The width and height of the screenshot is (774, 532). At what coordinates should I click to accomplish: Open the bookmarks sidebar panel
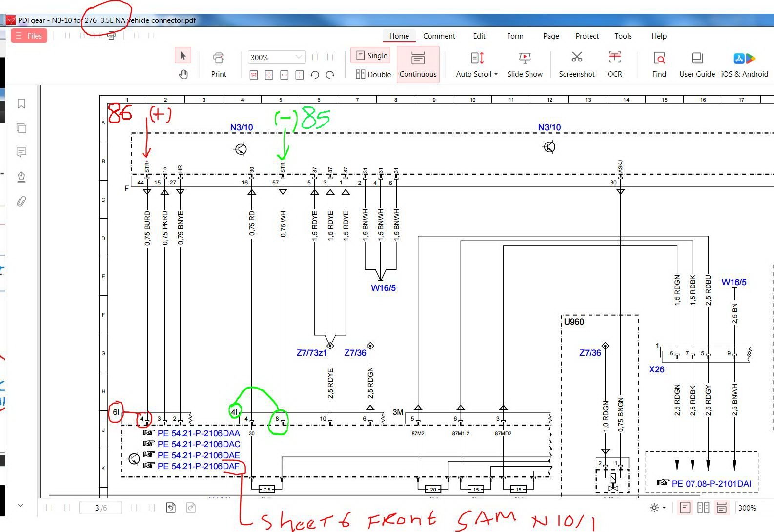(x=21, y=103)
